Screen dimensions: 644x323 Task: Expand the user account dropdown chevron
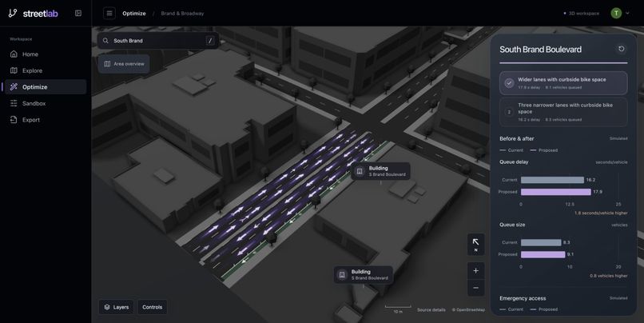[x=627, y=13]
